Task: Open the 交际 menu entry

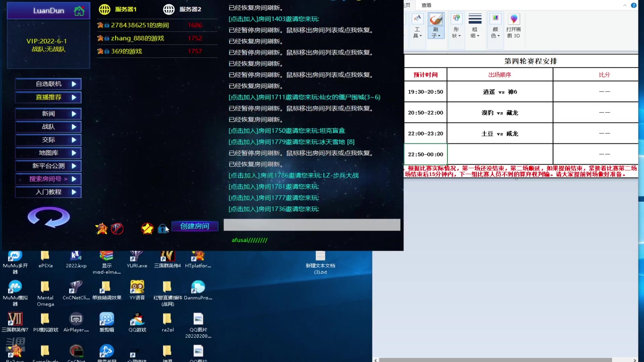Action: pos(48,140)
